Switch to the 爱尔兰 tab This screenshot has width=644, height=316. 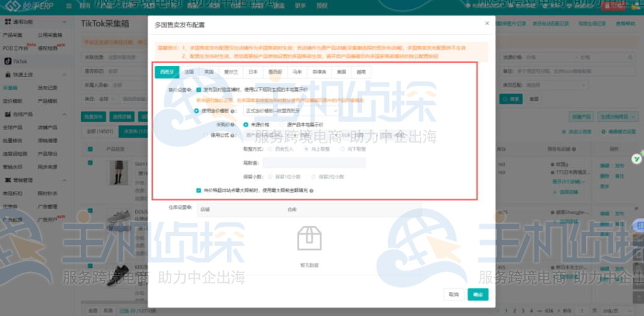[231, 72]
